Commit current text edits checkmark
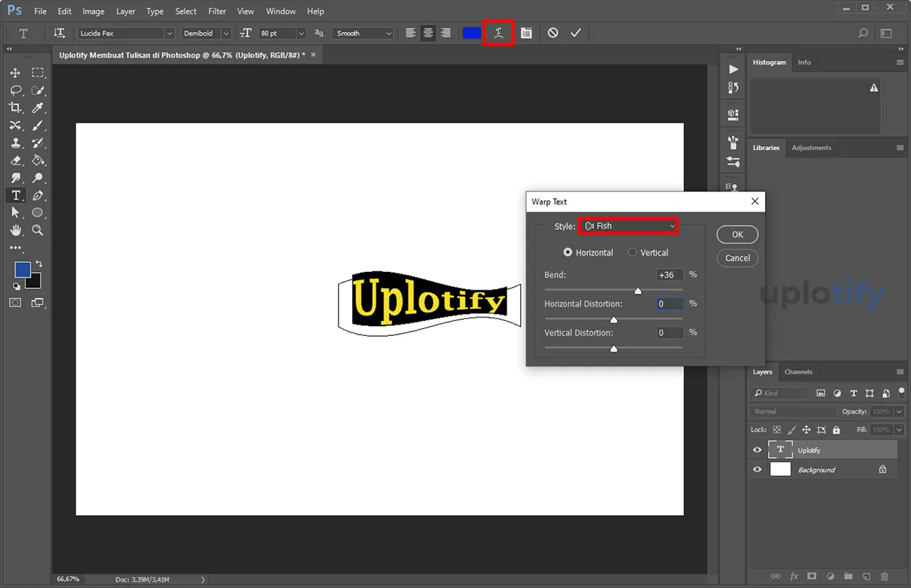The image size is (911, 588). (x=576, y=33)
